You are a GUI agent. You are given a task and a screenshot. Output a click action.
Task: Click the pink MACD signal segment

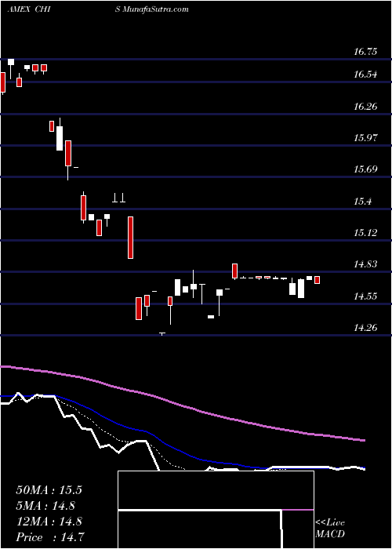[x=297, y=510]
